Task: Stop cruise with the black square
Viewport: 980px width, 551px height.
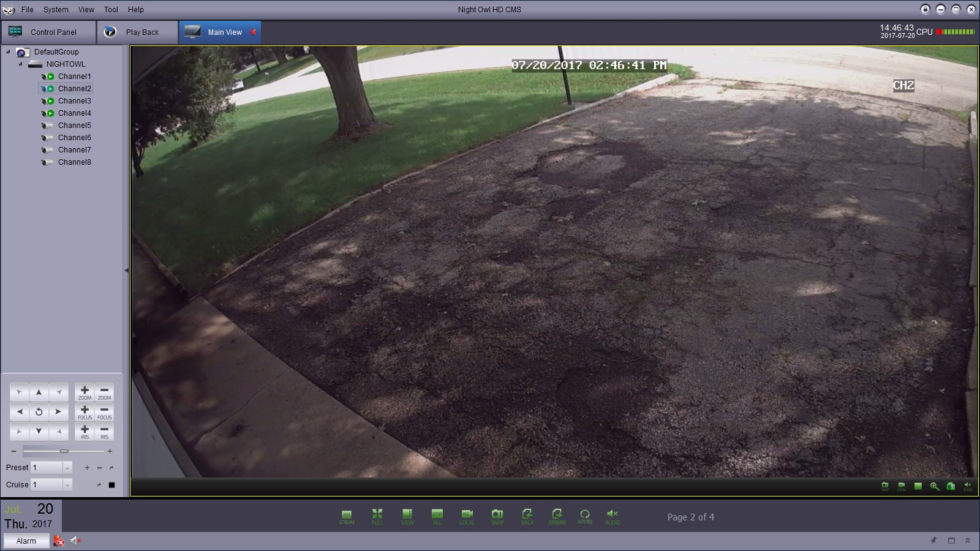Action: (x=111, y=485)
